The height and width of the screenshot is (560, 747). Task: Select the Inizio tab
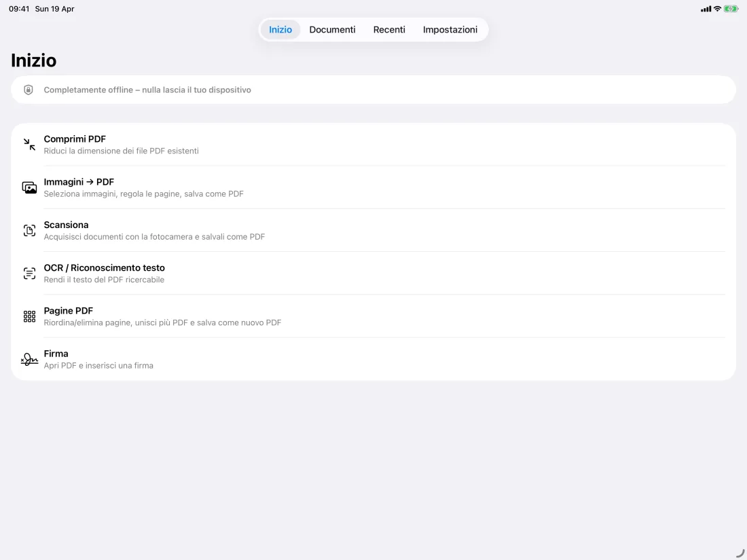(280, 29)
